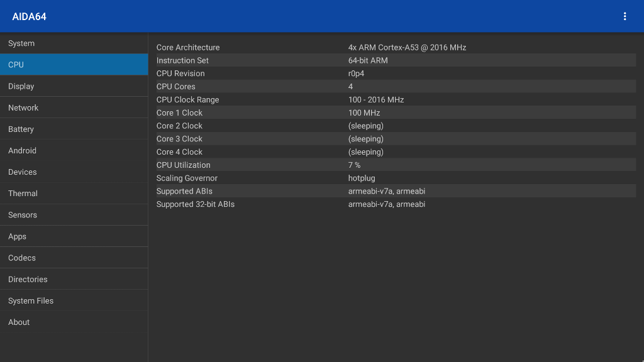Viewport: 644px width, 362px height.
Task: Open the three-dot overflow menu
Action: pos(625,16)
